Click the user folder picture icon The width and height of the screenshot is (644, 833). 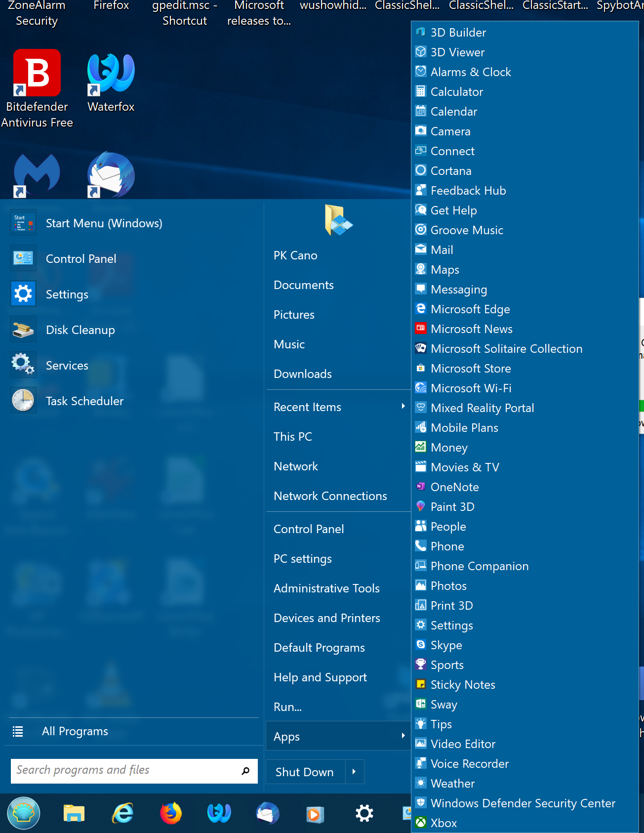click(338, 220)
